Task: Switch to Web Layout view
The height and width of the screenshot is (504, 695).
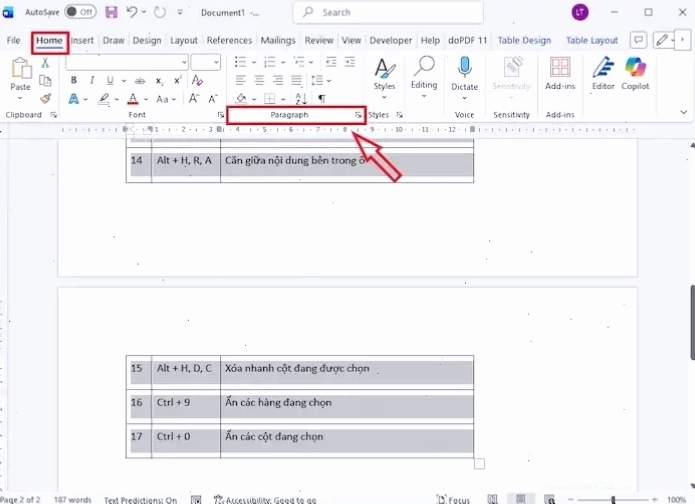Action: point(550,499)
